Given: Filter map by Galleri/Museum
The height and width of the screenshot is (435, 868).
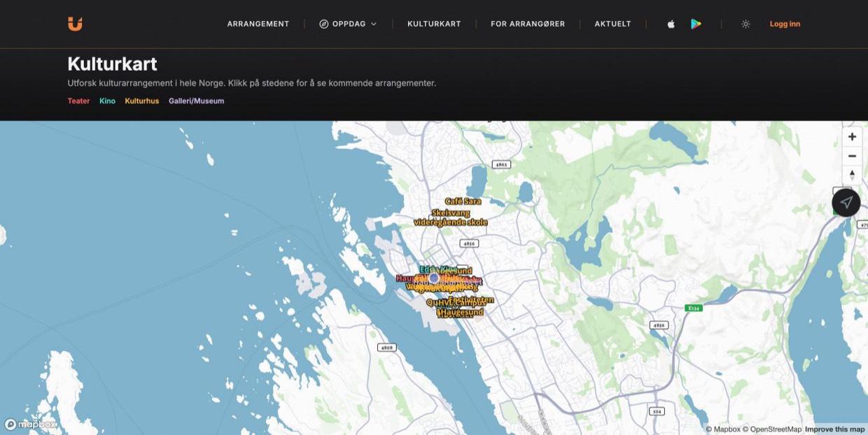Looking at the screenshot, I should click(197, 101).
